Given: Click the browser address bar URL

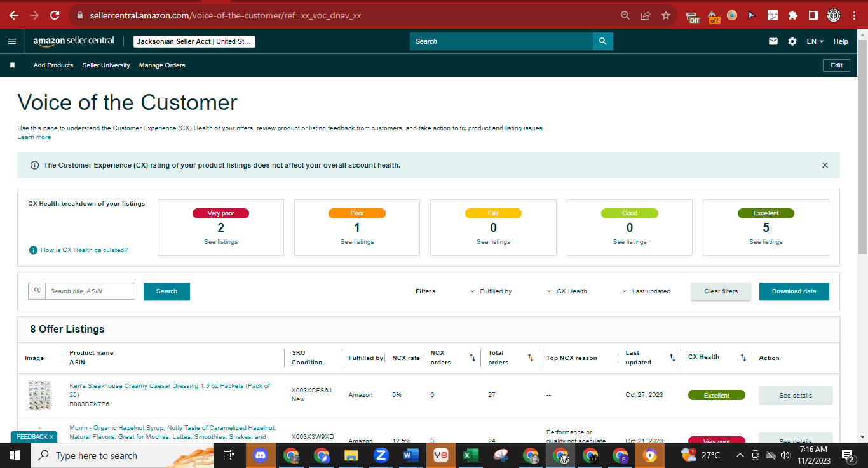Looking at the screenshot, I should [x=226, y=15].
